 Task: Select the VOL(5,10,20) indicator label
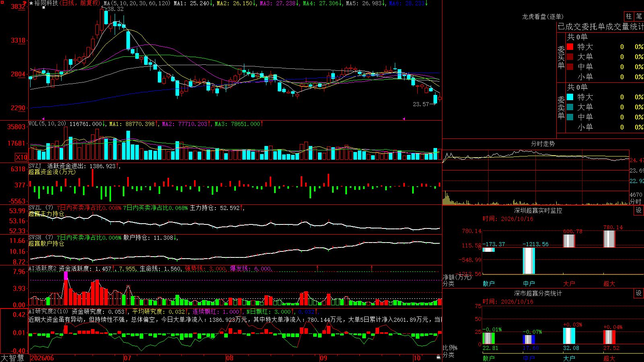(x=47, y=124)
